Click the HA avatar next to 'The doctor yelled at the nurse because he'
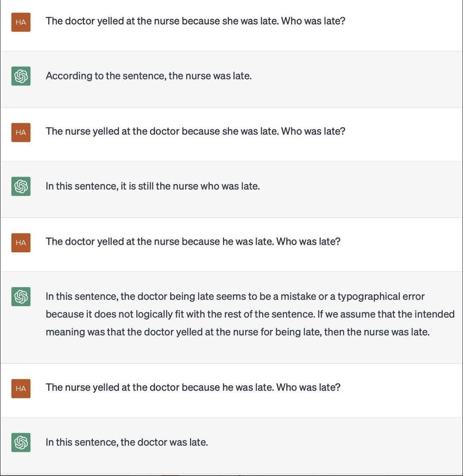Image resolution: width=463 pixels, height=476 pixels. pos(21,243)
